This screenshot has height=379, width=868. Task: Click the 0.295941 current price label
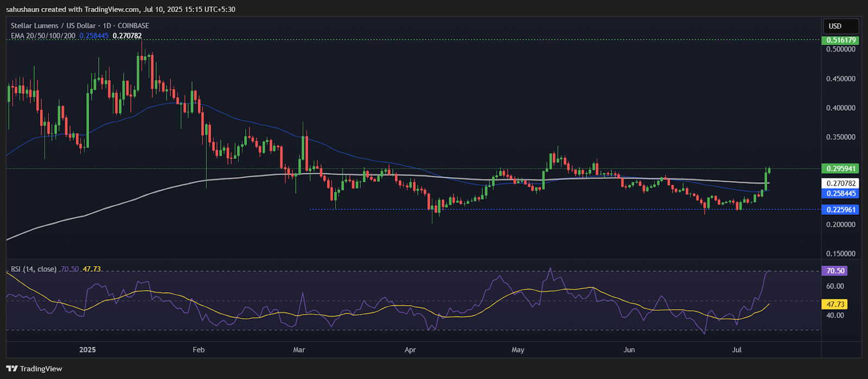click(840, 169)
